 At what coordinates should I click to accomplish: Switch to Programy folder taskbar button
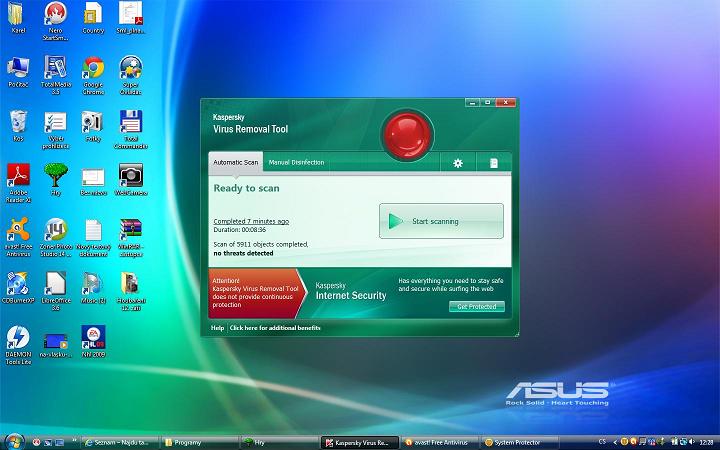coord(198,443)
